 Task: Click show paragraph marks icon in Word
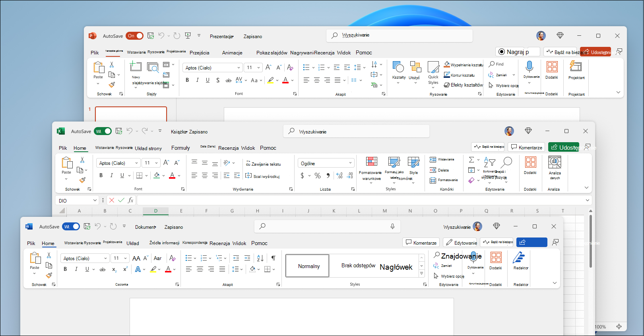click(274, 258)
